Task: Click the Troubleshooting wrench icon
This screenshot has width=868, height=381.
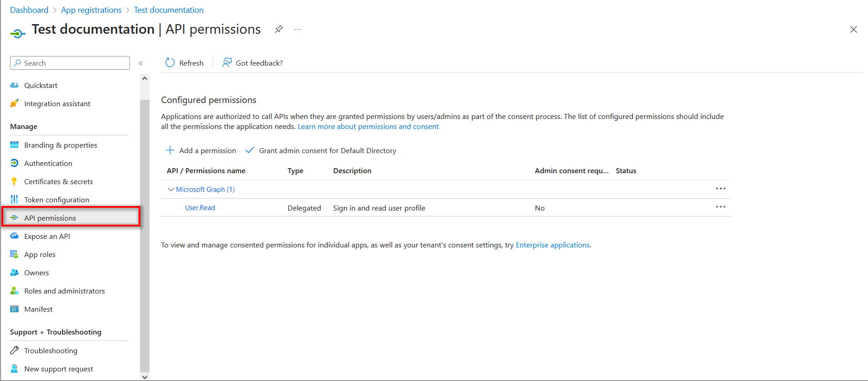Action: click(x=15, y=350)
